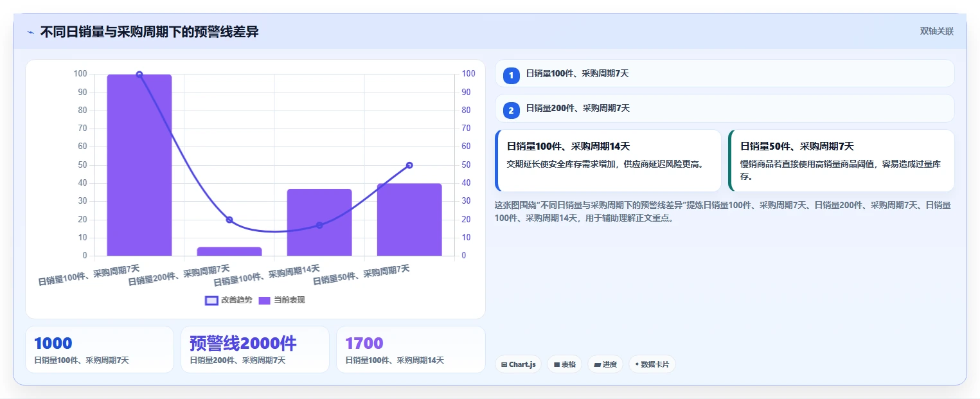Toggle the 当前表现 legend item
Viewport: 980px width, 399px height.
(x=281, y=300)
